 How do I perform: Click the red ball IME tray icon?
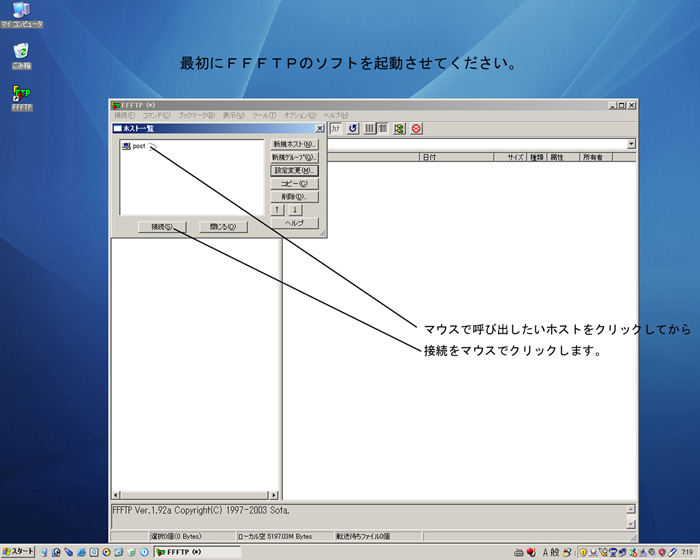click(531, 552)
